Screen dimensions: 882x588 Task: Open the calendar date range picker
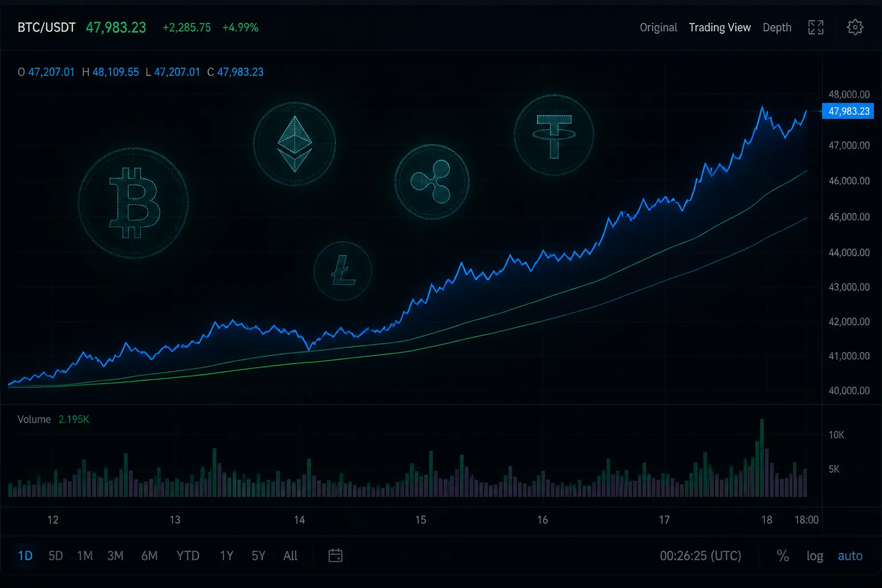coord(335,555)
